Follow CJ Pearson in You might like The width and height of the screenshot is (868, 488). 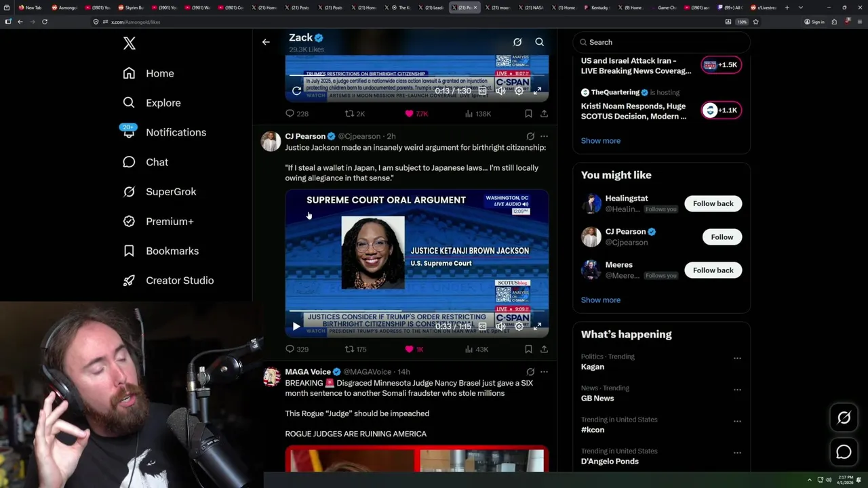click(722, 237)
